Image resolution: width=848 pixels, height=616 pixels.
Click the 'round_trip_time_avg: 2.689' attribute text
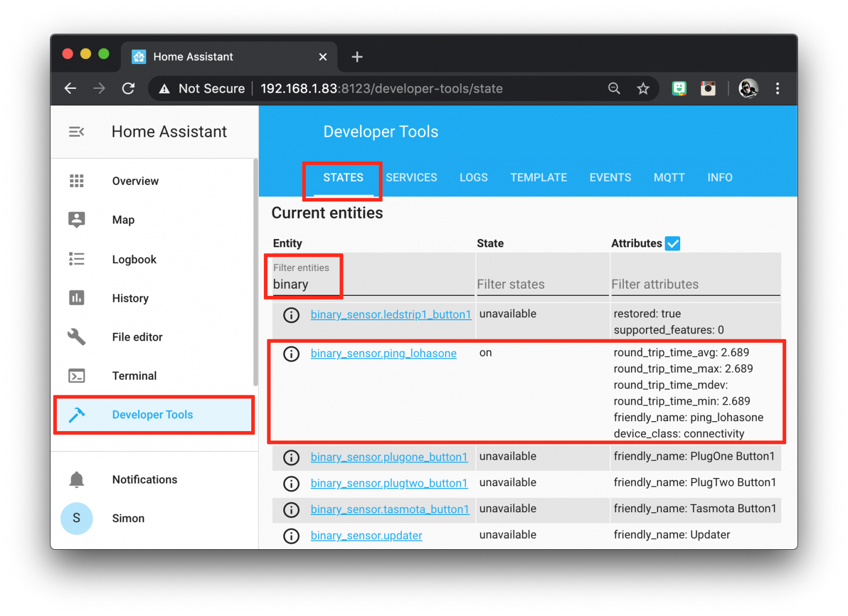pyautogui.click(x=681, y=353)
